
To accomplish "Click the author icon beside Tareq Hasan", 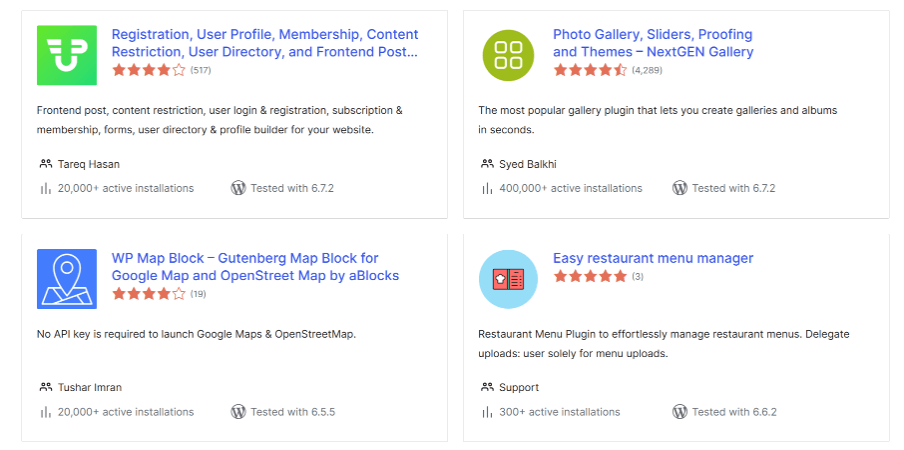I will 46,164.
